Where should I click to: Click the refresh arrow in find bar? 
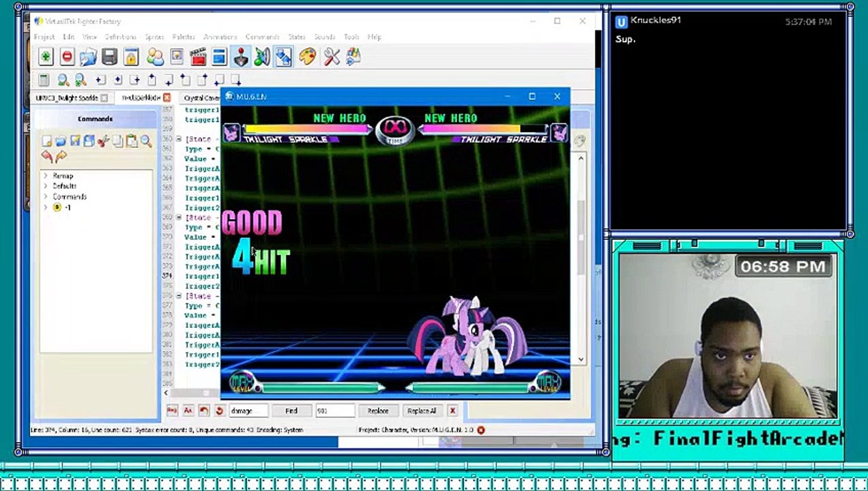point(219,411)
